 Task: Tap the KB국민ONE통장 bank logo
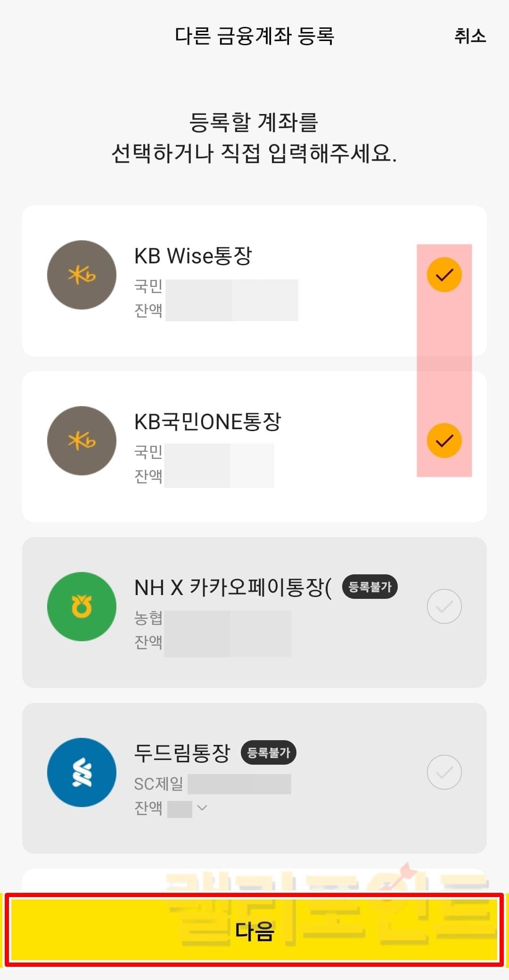click(82, 441)
